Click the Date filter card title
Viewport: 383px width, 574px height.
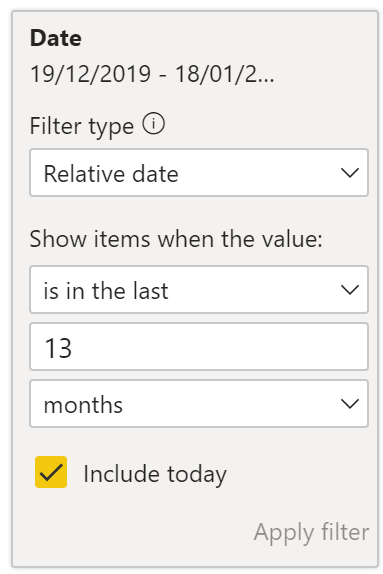(56, 38)
